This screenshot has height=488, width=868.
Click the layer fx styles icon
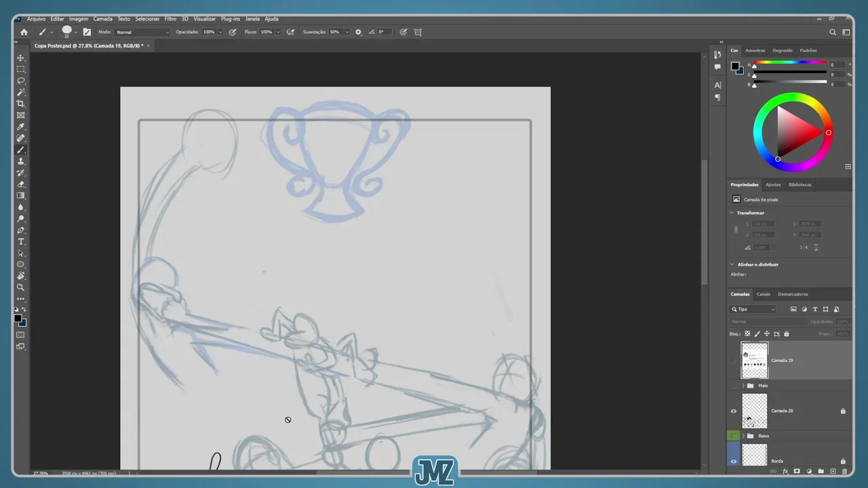(x=785, y=471)
